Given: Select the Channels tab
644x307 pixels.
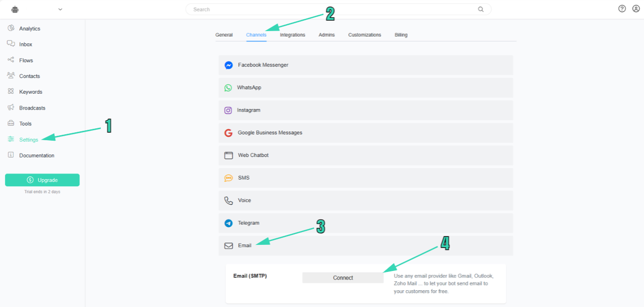Looking at the screenshot, I should pyautogui.click(x=256, y=35).
